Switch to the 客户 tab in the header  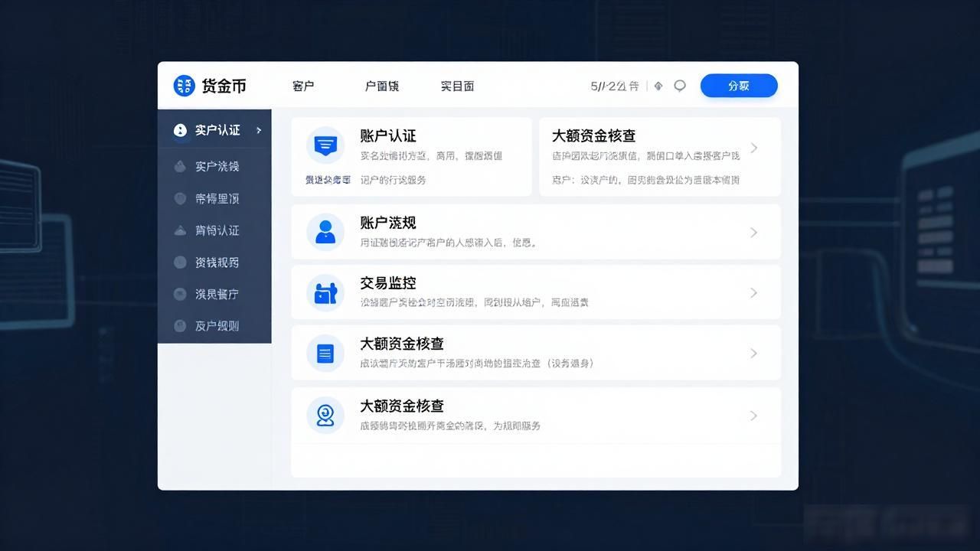coord(303,86)
